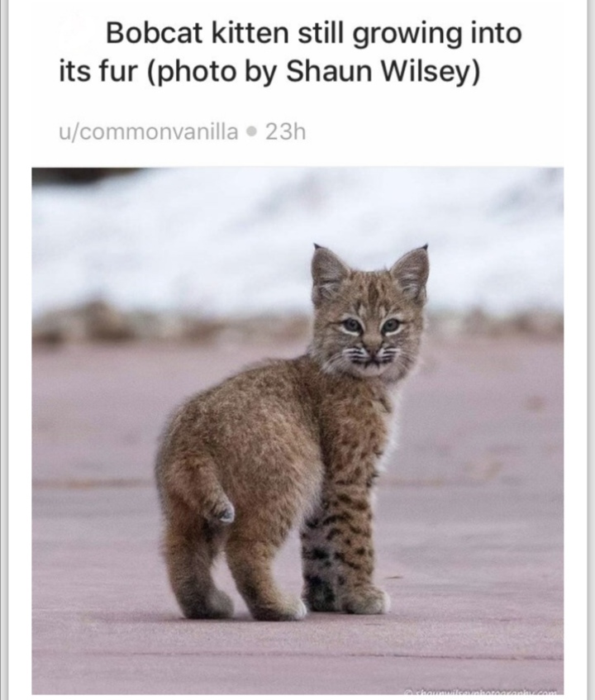
Task: Open the bobcat kitten photo fullscreen
Action: coord(297,431)
